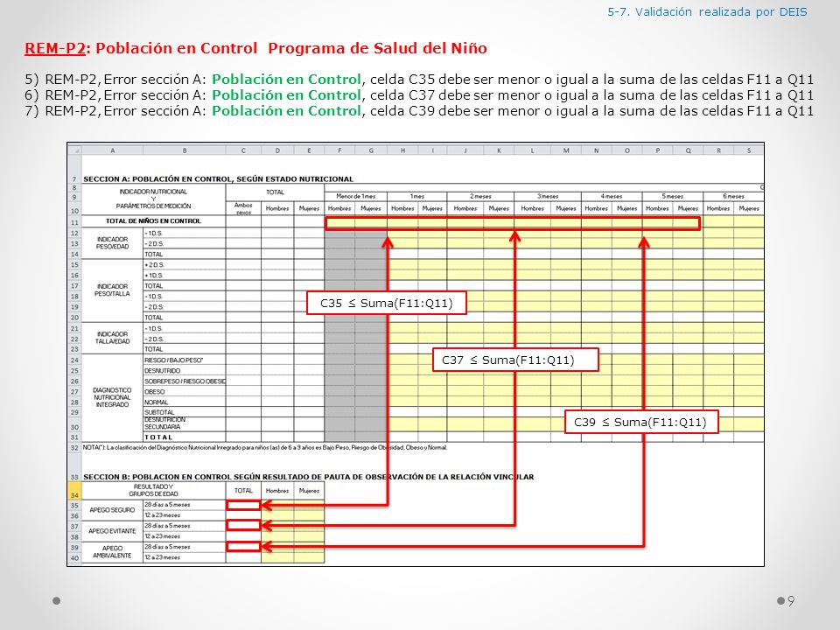Screen dimensions: 840x630
Task: Click 12 a 23 meses in row 40
Action: point(163,557)
